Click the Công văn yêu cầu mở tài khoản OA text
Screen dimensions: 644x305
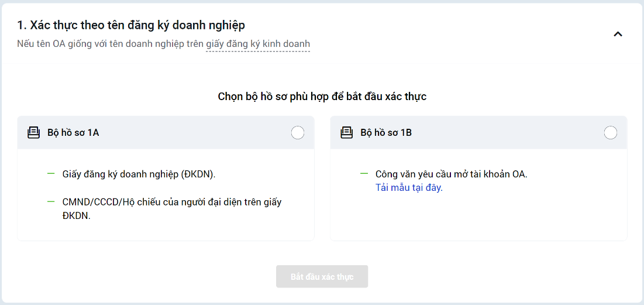coord(451,174)
